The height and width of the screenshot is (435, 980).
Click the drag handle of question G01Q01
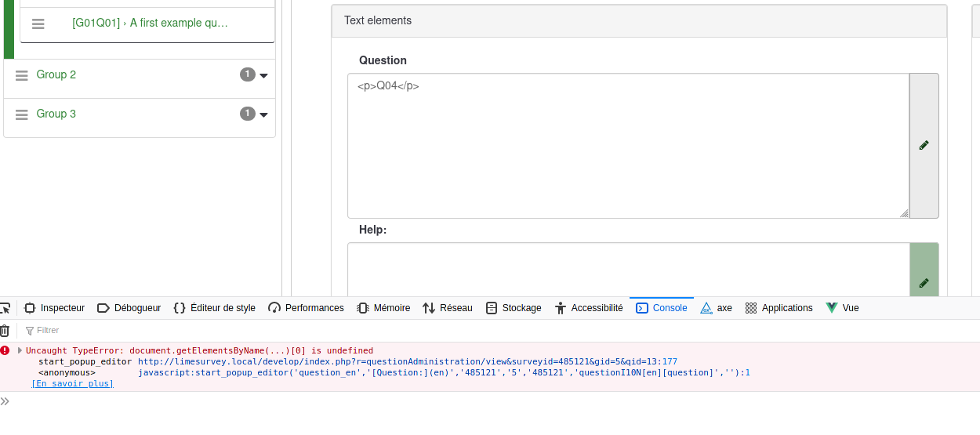38,24
